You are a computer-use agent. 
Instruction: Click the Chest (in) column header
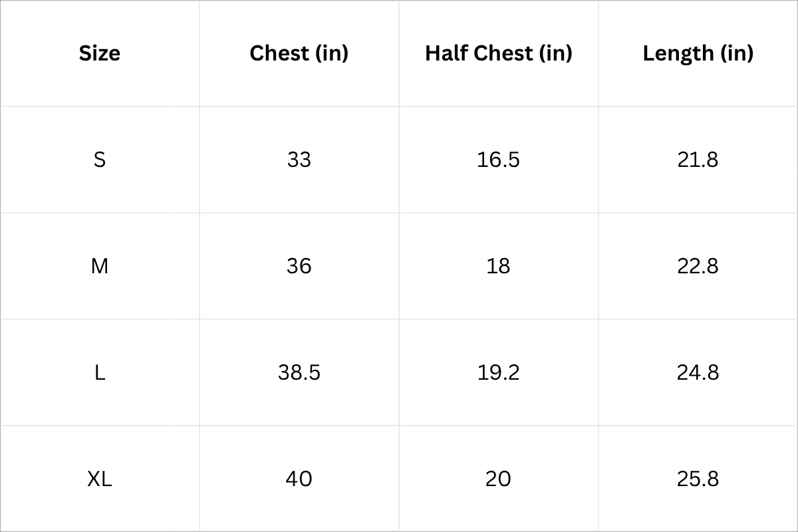pyautogui.click(x=299, y=53)
